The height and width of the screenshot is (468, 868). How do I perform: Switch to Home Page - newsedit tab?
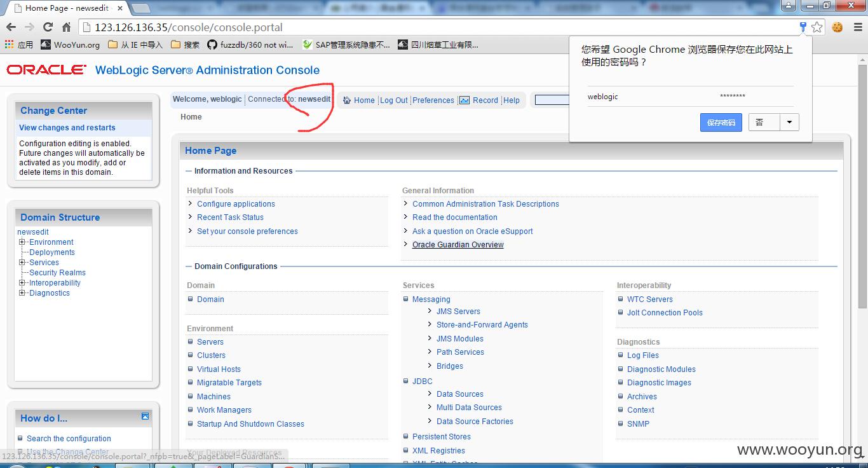coord(66,8)
